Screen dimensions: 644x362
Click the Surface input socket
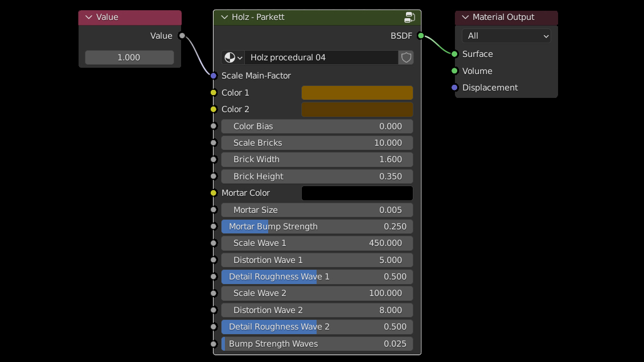(454, 54)
